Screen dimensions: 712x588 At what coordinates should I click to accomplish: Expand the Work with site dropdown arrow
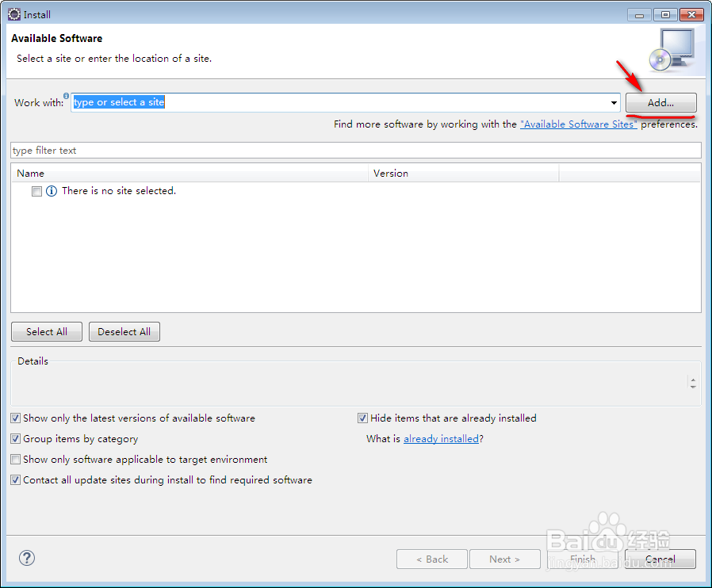point(614,102)
